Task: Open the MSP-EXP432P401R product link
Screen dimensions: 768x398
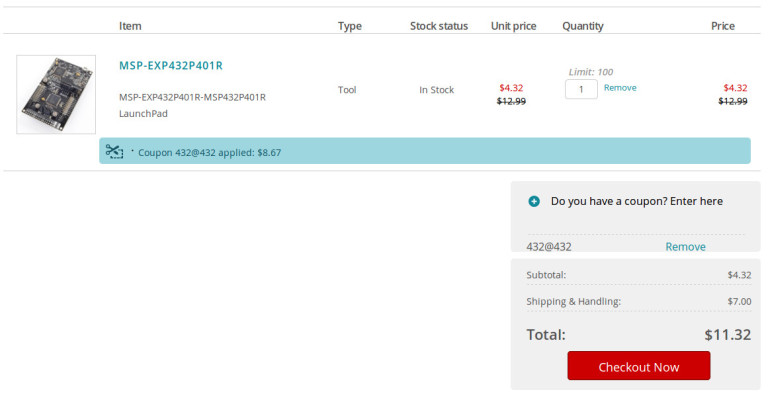Action: (x=170, y=66)
